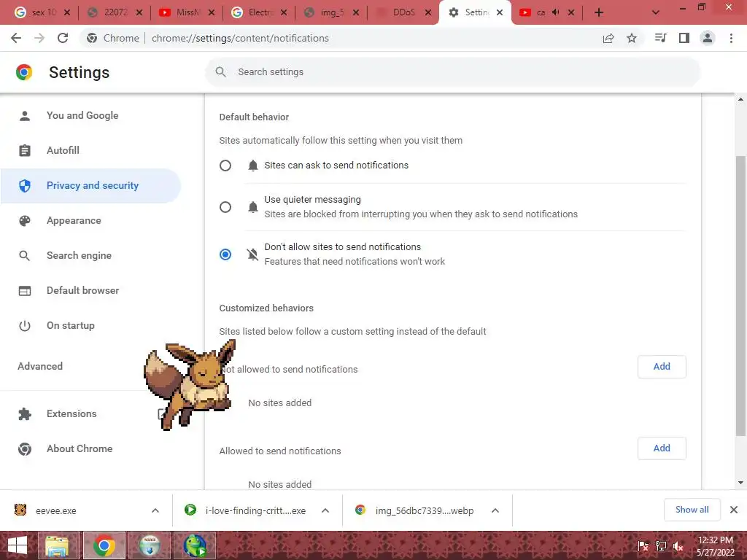Reload the settings page
Viewport: 747px width, 560px height.
click(63, 38)
